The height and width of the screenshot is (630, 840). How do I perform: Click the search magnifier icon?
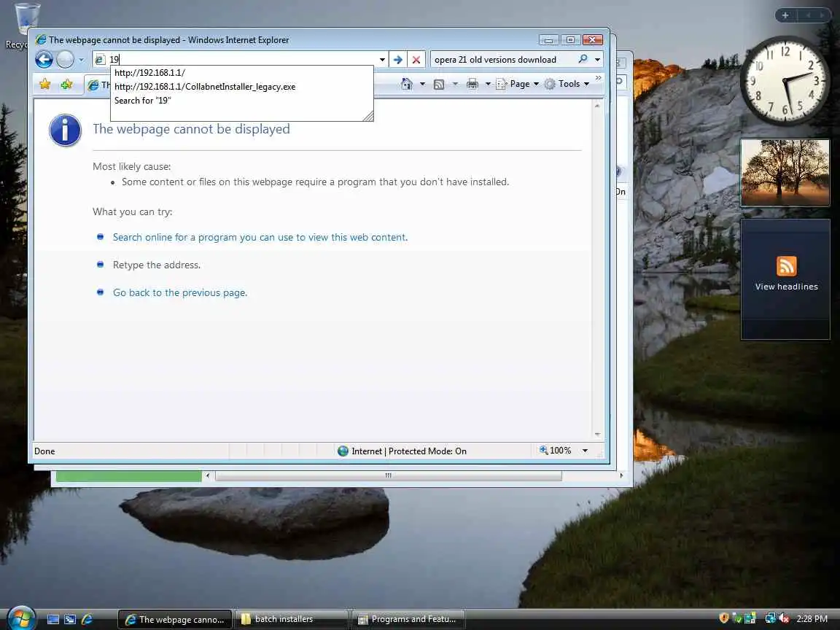(x=583, y=59)
